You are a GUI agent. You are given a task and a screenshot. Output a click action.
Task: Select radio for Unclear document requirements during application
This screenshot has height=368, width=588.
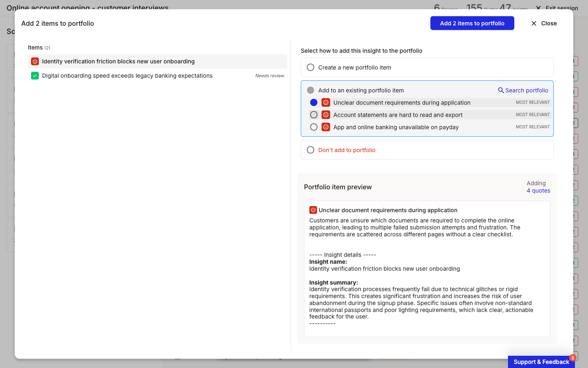[x=314, y=103]
